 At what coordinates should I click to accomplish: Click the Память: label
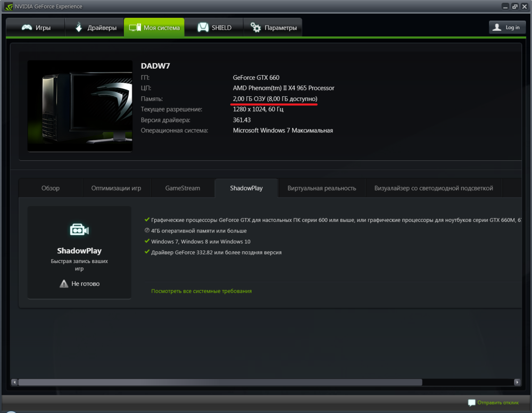[152, 99]
